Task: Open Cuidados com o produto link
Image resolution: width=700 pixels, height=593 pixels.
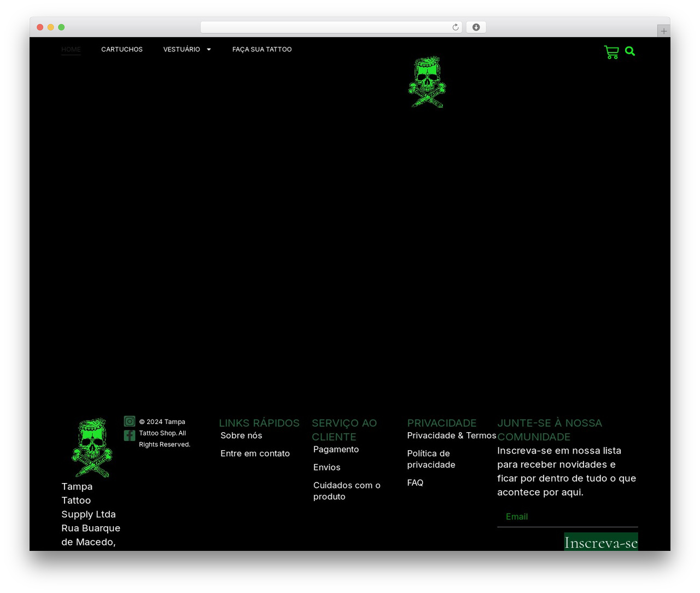Action: coord(347,491)
